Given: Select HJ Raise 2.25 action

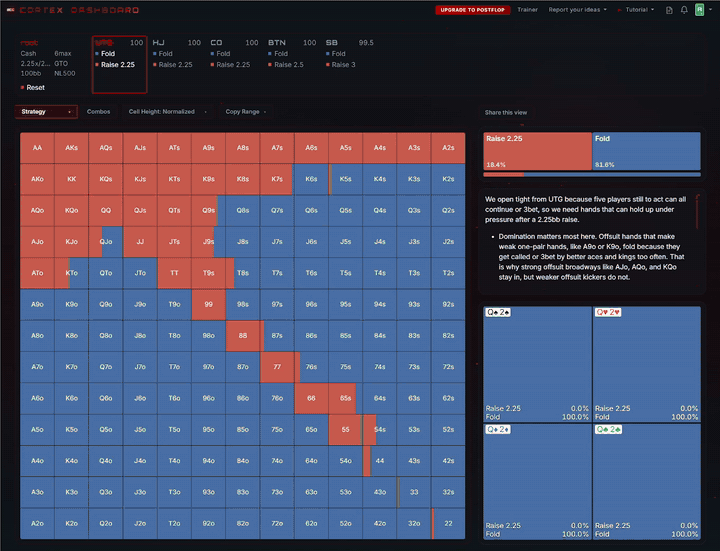Looking at the screenshot, I should [173, 65].
